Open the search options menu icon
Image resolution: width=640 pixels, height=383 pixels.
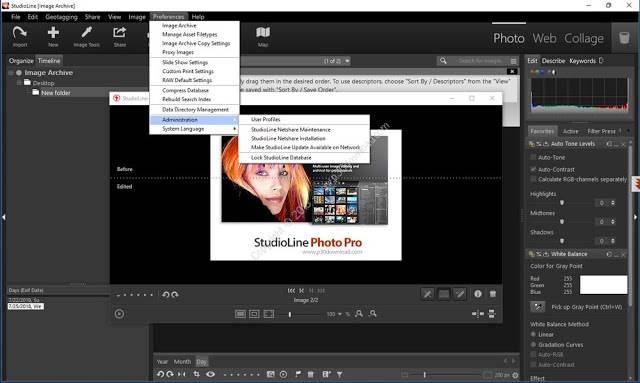(513, 61)
